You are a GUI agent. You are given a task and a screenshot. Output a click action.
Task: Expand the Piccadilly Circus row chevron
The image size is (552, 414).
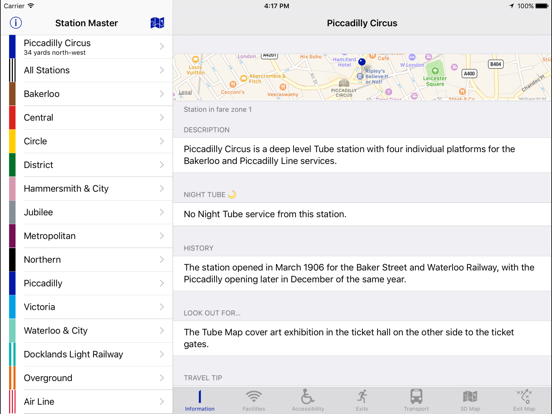(x=162, y=46)
